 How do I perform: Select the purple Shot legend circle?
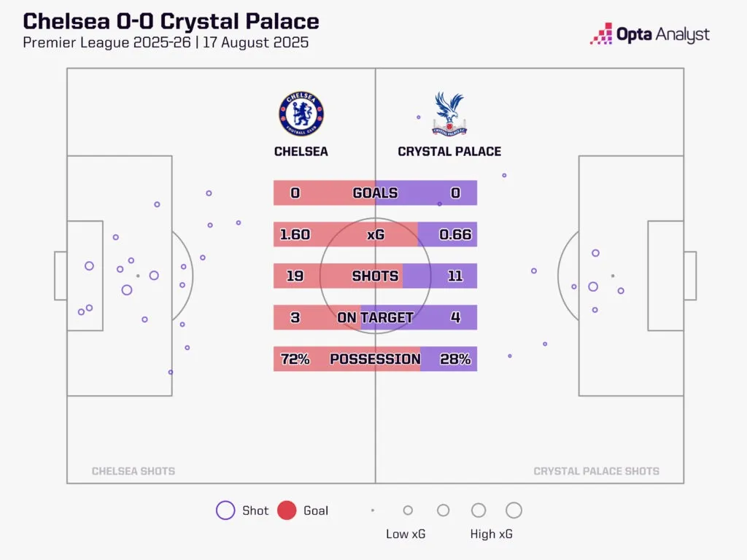(x=225, y=510)
